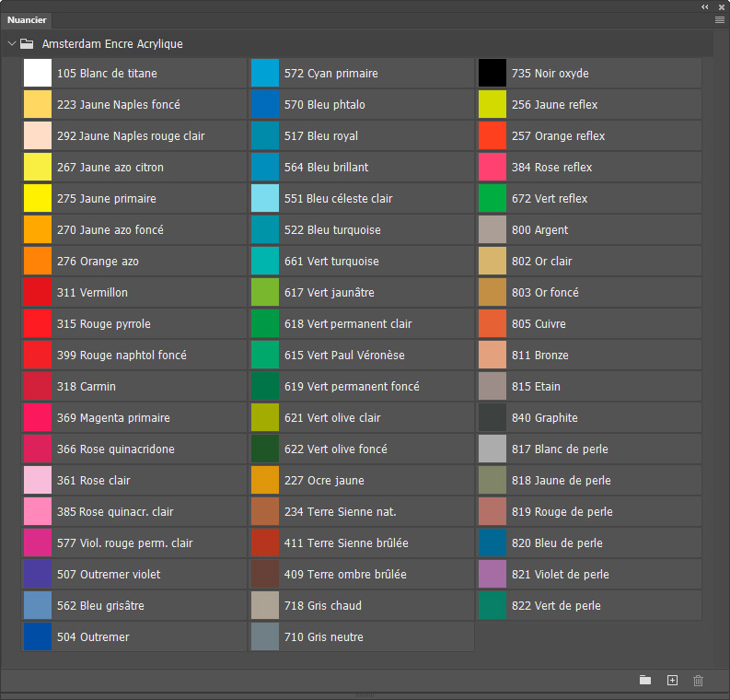Select the 817 Blanc de perle swatch
The width and height of the screenshot is (730, 700).
click(x=492, y=449)
